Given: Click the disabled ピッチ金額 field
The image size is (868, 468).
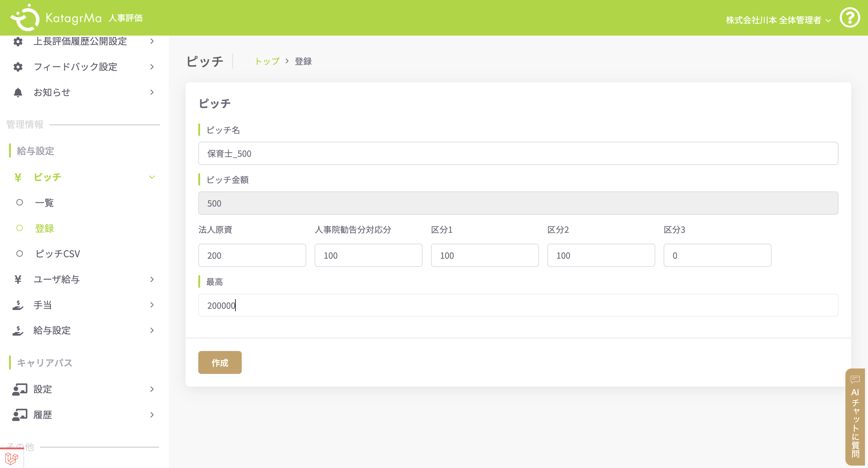Looking at the screenshot, I should [518, 203].
